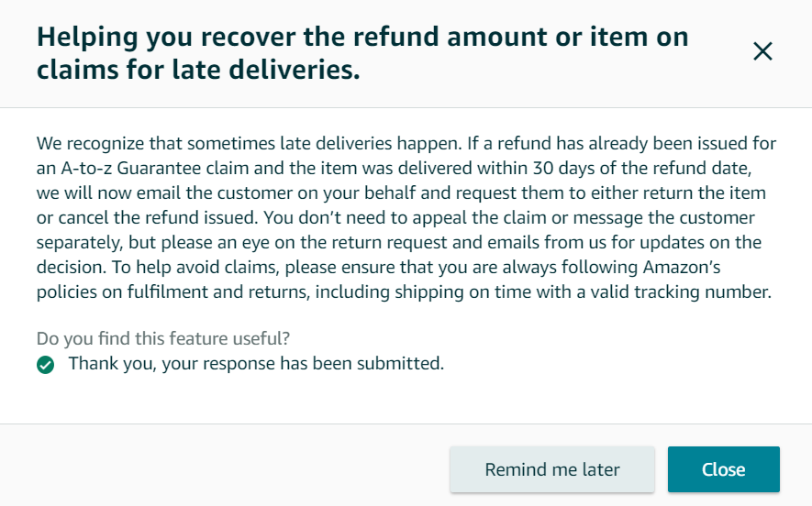Select the 'Do you find this feature useful?' label

163,338
